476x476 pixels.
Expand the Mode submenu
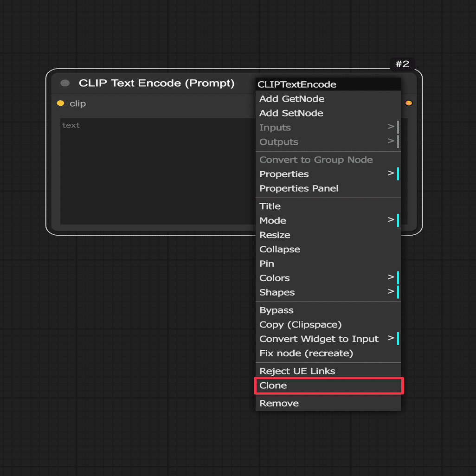pyautogui.click(x=328, y=220)
